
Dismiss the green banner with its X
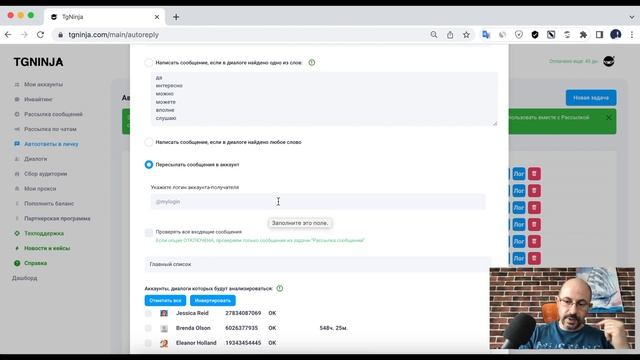(609, 118)
